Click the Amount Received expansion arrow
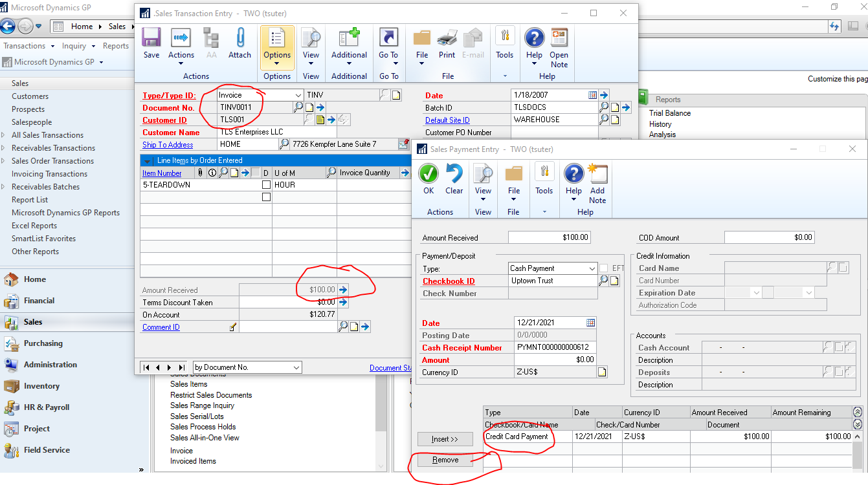 point(343,290)
